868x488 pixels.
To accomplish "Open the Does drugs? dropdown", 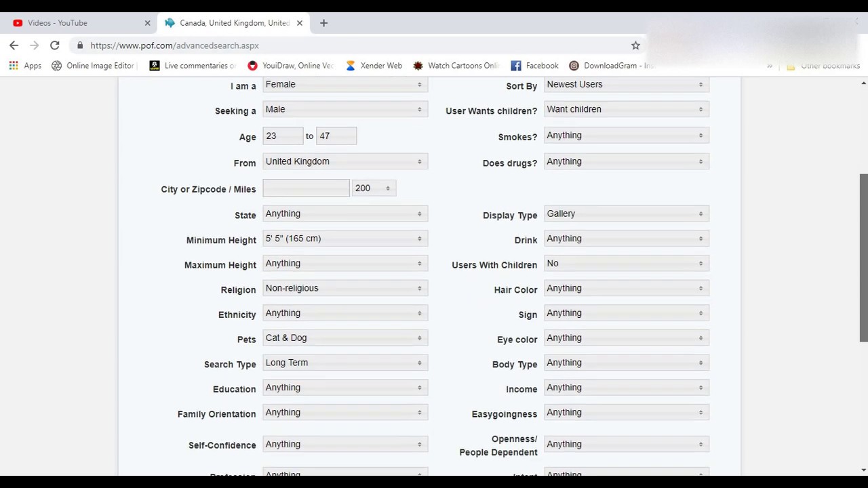I will click(627, 161).
